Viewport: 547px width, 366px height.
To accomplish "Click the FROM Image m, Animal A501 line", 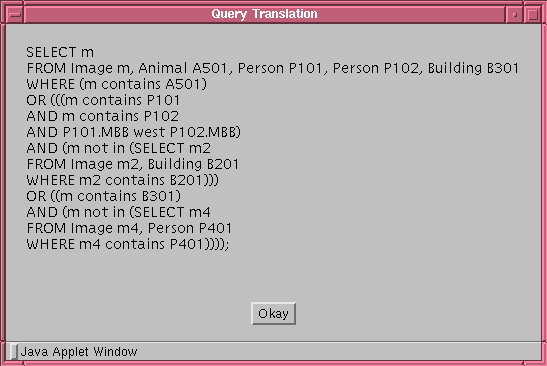I will point(273,68).
